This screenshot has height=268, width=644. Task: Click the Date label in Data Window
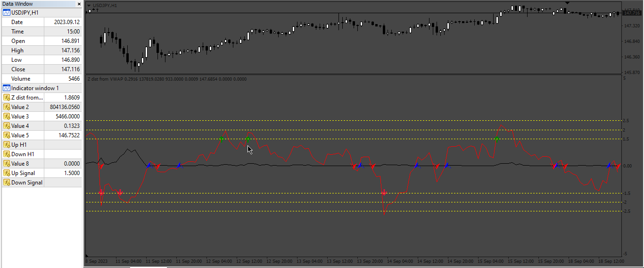17,22
